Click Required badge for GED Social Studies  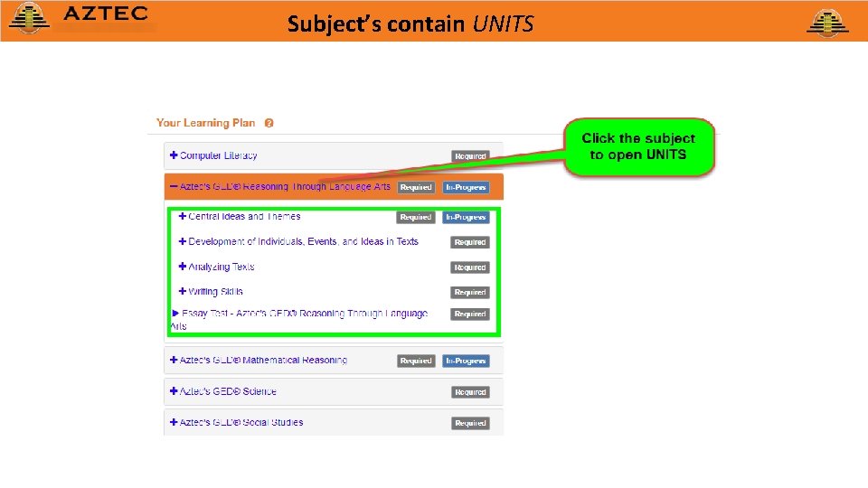(x=470, y=423)
